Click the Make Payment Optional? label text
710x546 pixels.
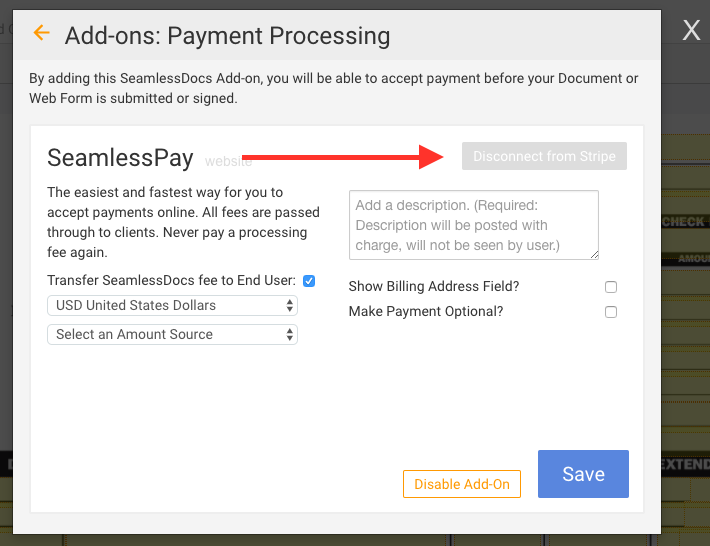pyautogui.click(x=426, y=311)
